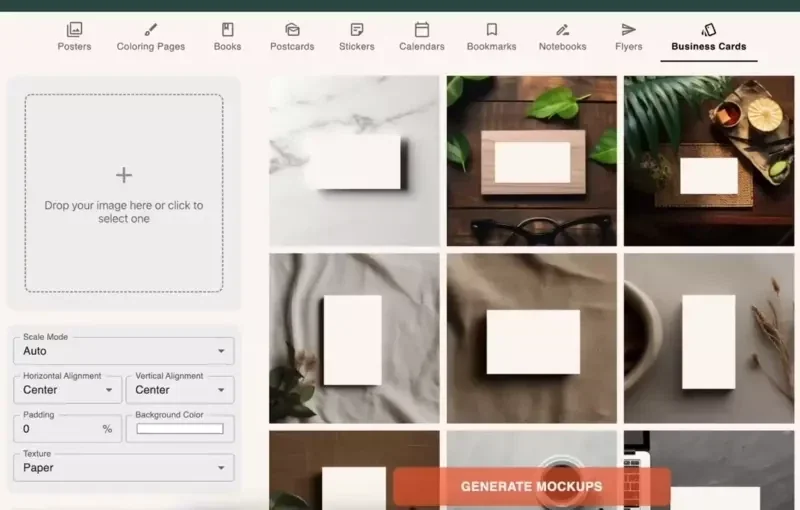The height and width of the screenshot is (510, 800).
Task: Expand the Horizontal Alignment dropdown
Action: point(68,390)
